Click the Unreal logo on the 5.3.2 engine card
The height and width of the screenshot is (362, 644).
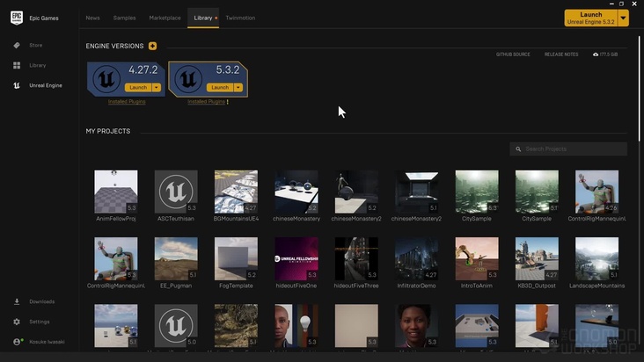(x=188, y=79)
